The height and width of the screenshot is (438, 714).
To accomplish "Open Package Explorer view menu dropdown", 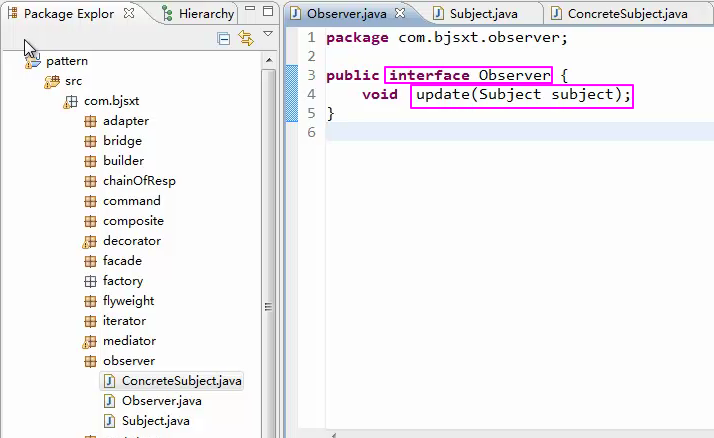I will 268,34.
